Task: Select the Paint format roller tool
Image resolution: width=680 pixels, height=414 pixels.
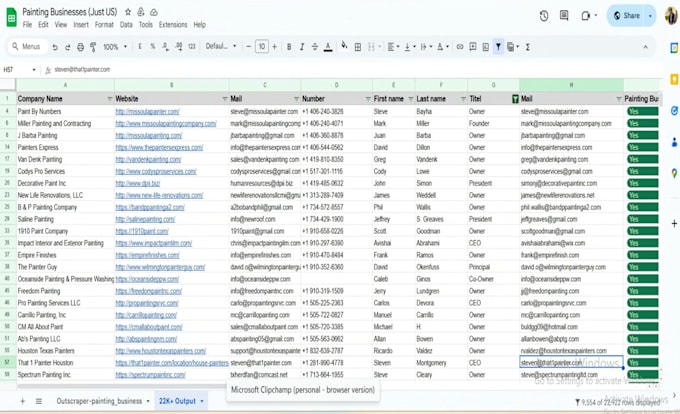Action: (93, 47)
